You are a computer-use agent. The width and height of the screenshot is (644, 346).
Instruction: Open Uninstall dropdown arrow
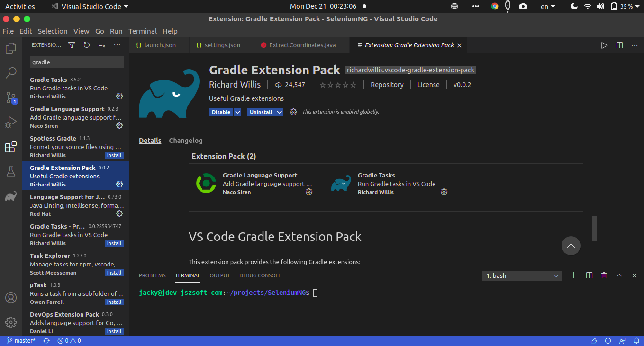pos(279,112)
